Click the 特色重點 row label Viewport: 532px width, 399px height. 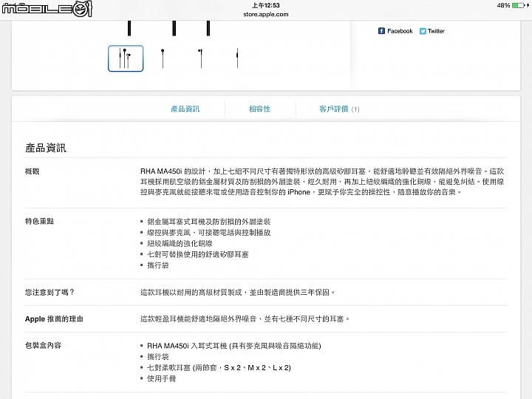click(39, 221)
